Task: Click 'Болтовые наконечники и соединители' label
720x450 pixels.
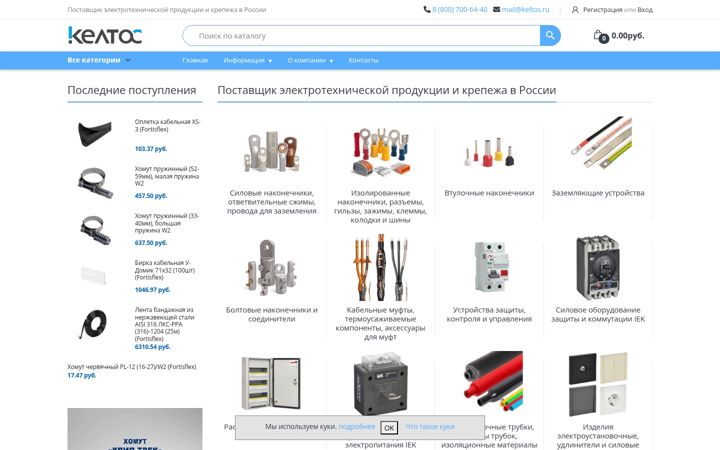Action: click(x=271, y=315)
